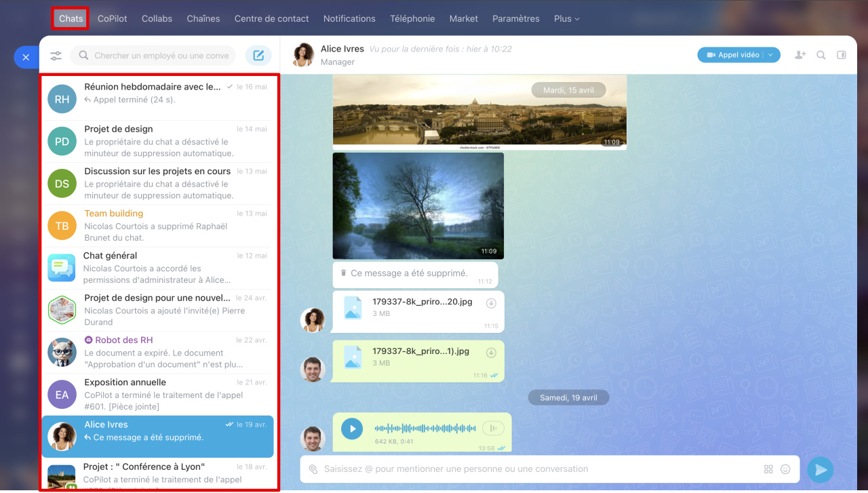868x493 pixels.
Task: Click the Chat général bubble icon
Action: [x=62, y=268]
